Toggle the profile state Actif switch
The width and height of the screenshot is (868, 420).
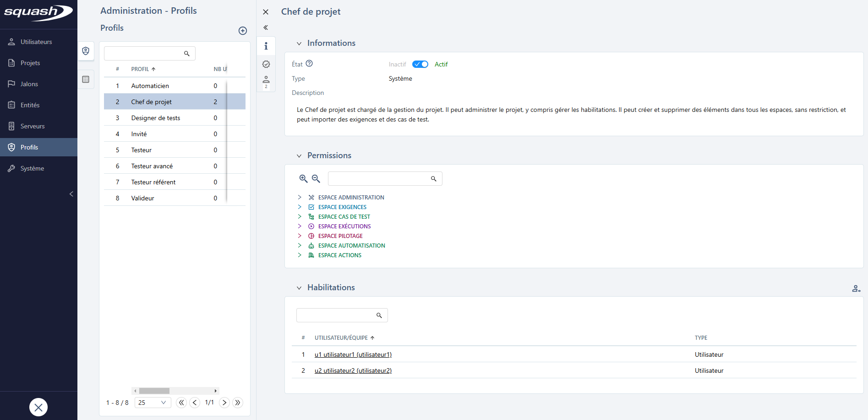tap(420, 64)
